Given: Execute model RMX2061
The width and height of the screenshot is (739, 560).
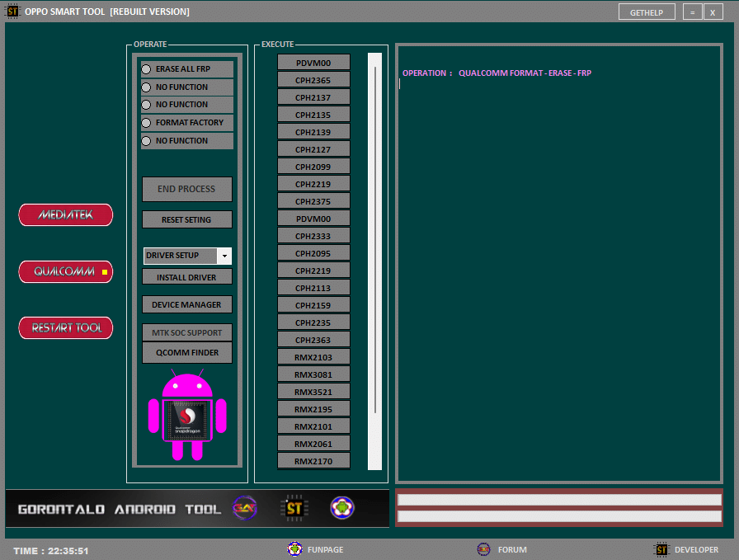Looking at the screenshot, I should point(313,444).
